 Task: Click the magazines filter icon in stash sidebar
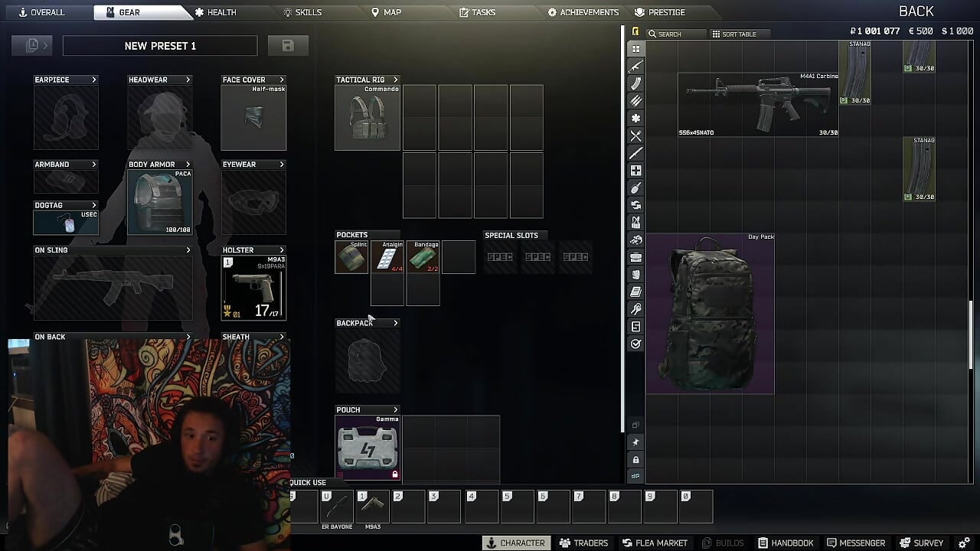point(635,84)
